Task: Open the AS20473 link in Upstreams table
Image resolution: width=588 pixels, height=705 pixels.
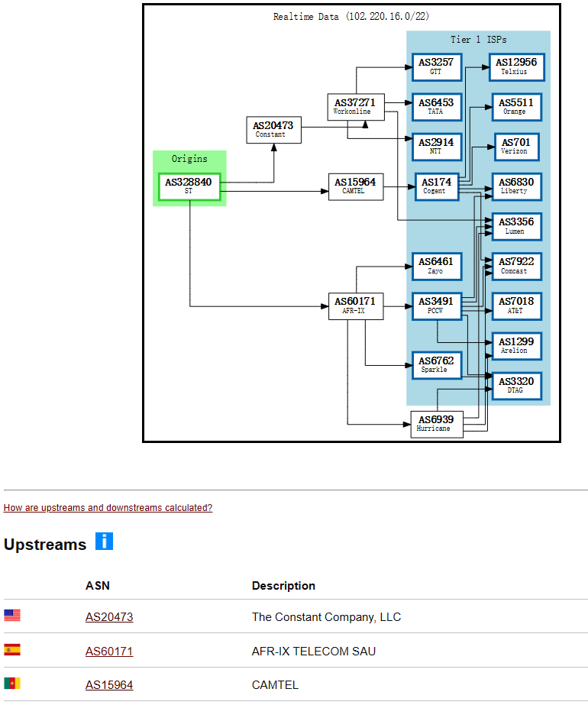Action: [109, 617]
